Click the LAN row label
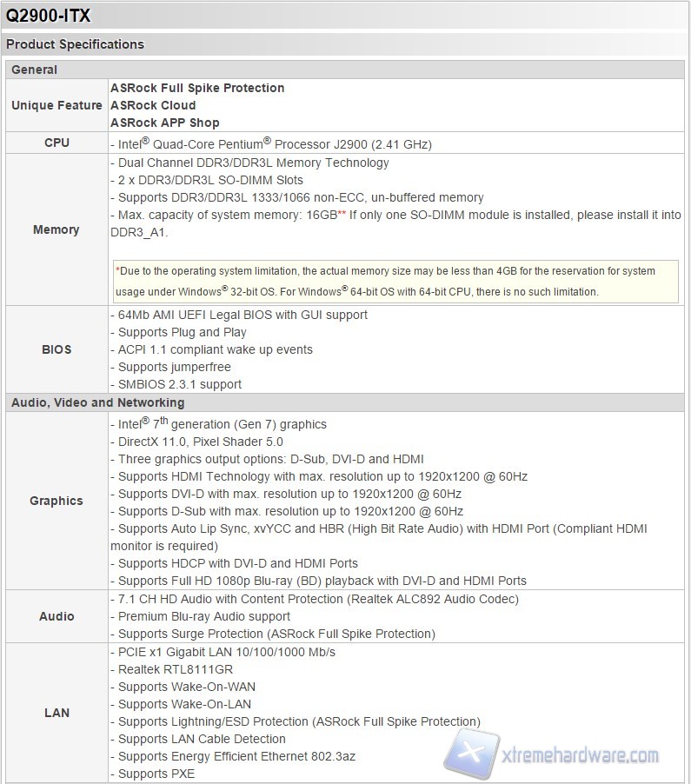Image resolution: width=691 pixels, height=784 pixels. point(56,713)
